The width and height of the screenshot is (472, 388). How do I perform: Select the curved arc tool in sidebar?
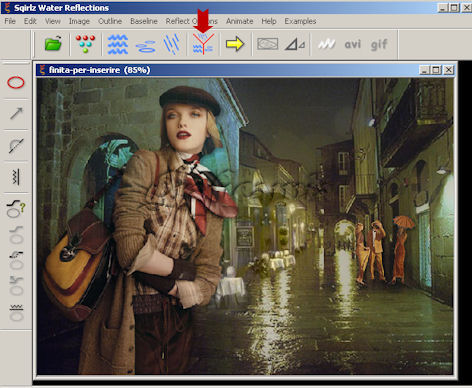(x=16, y=145)
